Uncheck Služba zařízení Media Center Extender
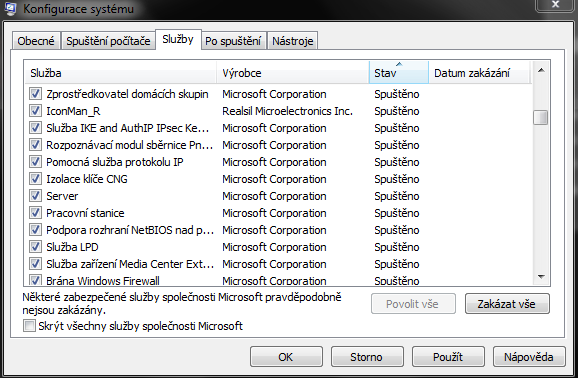578x378 pixels. click(x=35, y=263)
